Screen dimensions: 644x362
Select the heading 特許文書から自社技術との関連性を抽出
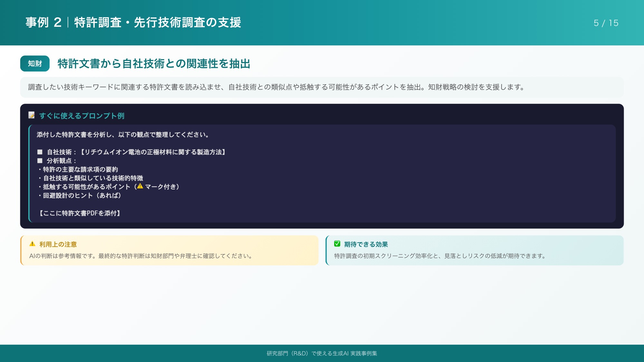[154, 63]
